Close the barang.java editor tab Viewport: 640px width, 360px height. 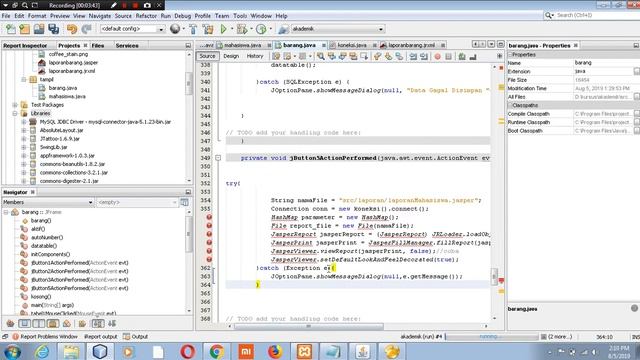pos(324,45)
